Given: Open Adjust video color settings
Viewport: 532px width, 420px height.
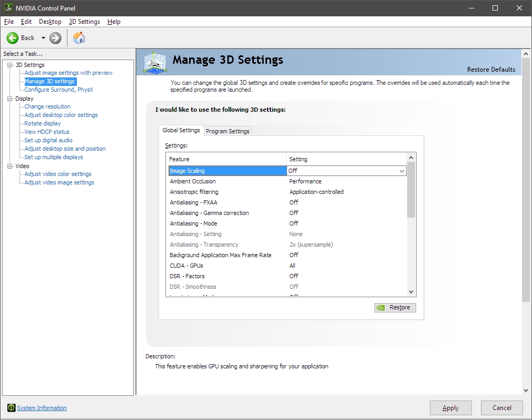Looking at the screenshot, I should point(58,174).
